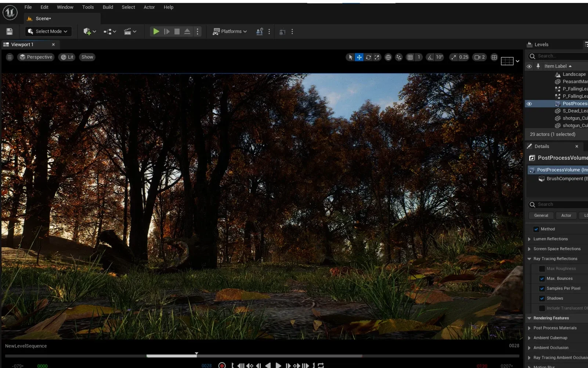
Task: Expand the Lumen Reflections section
Action: tap(529, 239)
